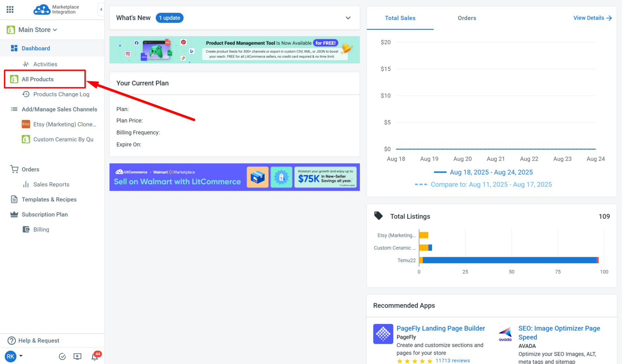Click the Help & Request question icon
The image size is (622, 364).
coord(12,340)
